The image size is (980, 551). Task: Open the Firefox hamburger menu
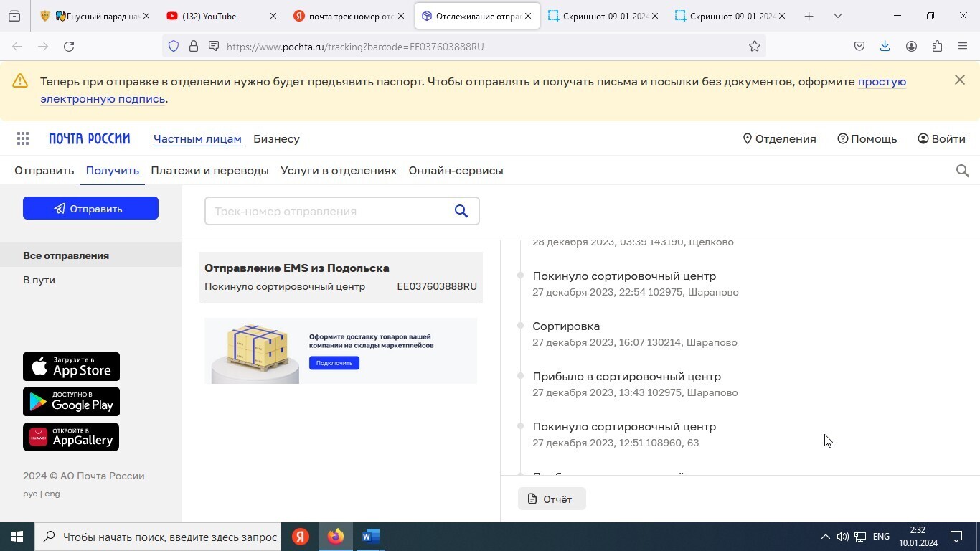[963, 47]
